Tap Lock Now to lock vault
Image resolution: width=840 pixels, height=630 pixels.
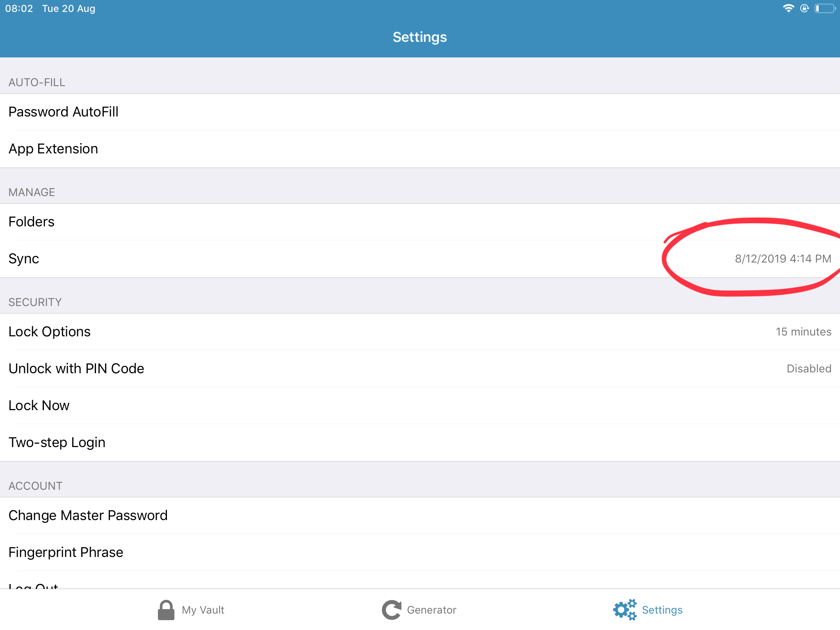tap(39, 406)
